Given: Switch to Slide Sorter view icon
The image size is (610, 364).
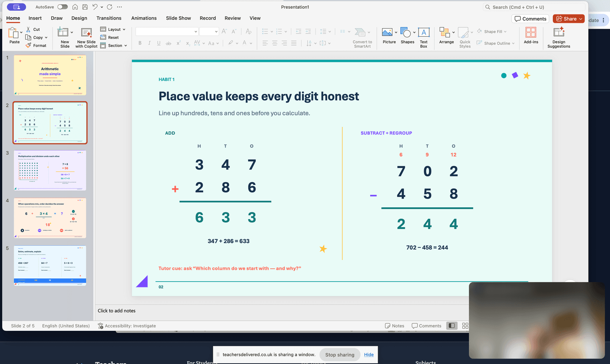Looking at the screenshot, I should (x=465, y=326).
